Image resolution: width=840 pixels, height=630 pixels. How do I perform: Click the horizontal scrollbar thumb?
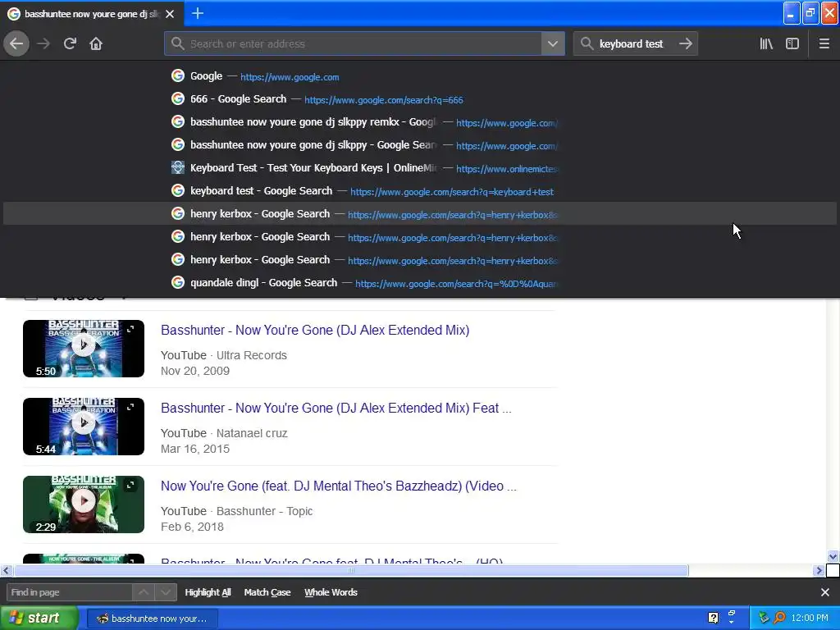click(x=351, y=571)
